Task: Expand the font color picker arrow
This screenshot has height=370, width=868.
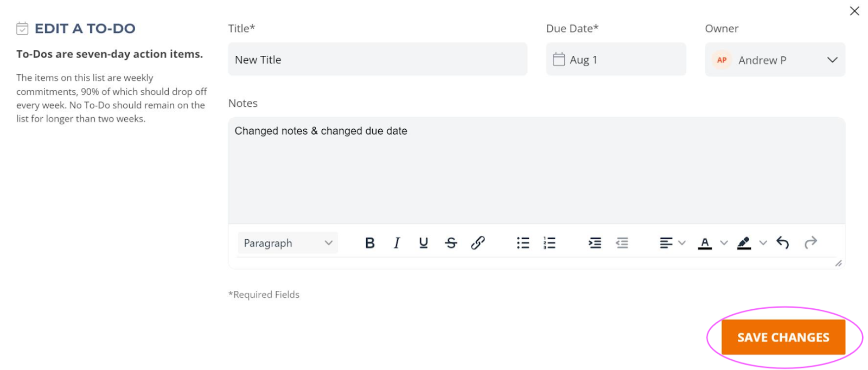Action: coord(724,243)
